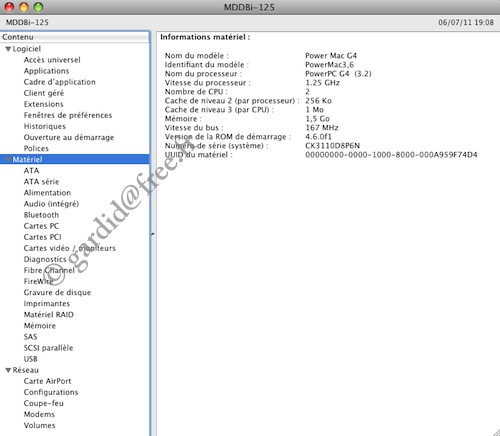Open Cartes vidéo / moniteurs entry
The width and height of the screenshot is (500, 436).
70,248
